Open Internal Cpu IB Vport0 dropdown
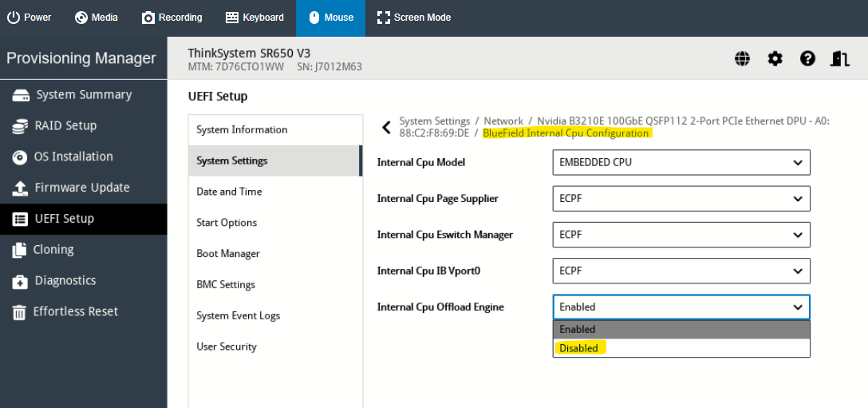 (x=681, y=271)
